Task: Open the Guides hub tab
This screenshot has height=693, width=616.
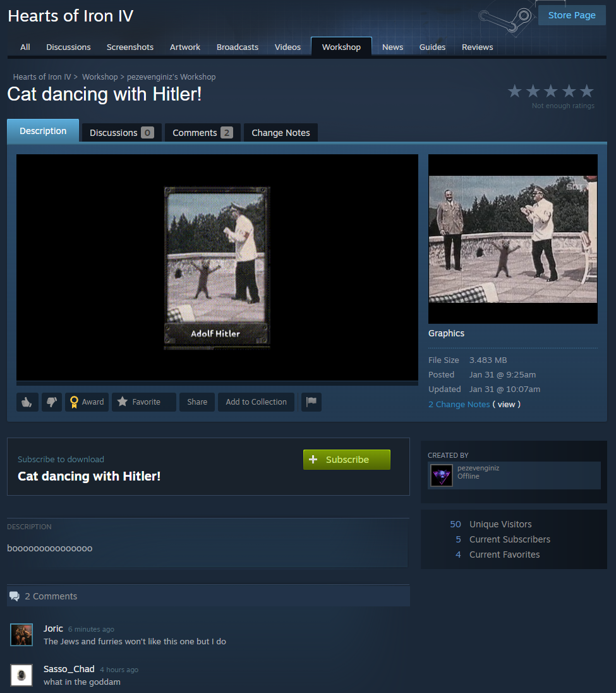Action: 432,47
